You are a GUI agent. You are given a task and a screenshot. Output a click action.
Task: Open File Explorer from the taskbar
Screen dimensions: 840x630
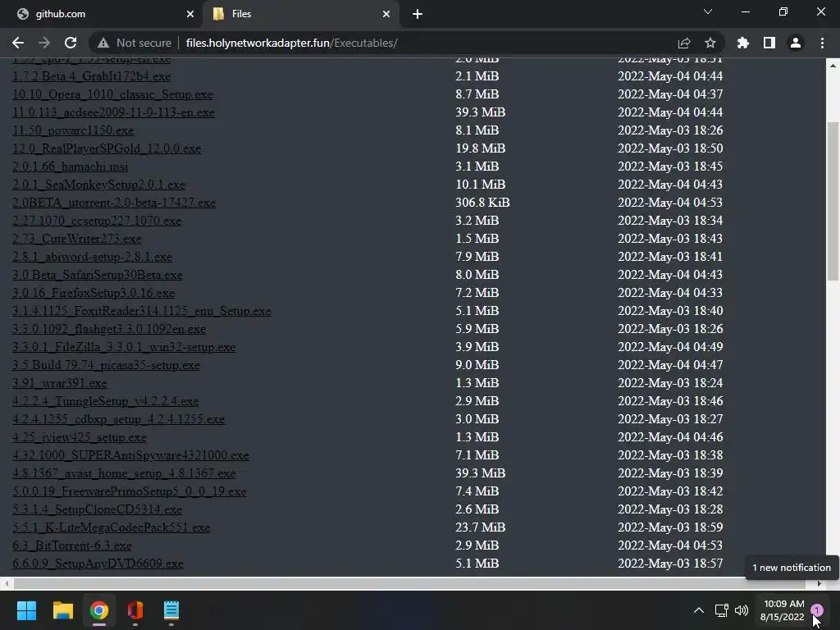62,610
